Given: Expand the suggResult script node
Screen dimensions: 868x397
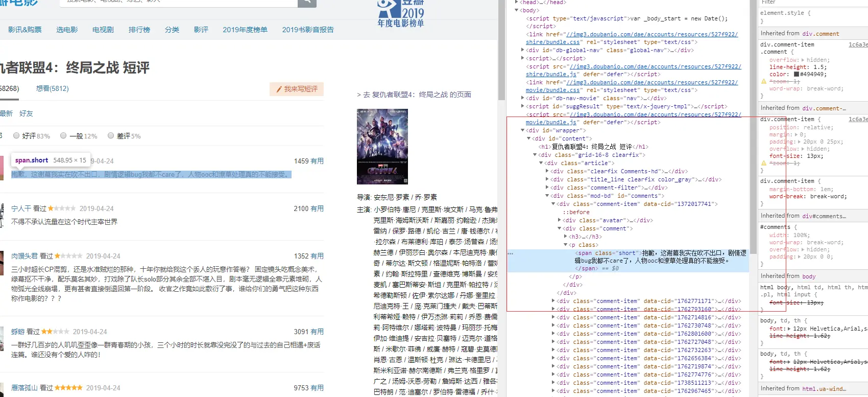Looking at the screenshot, I should 522,106.
